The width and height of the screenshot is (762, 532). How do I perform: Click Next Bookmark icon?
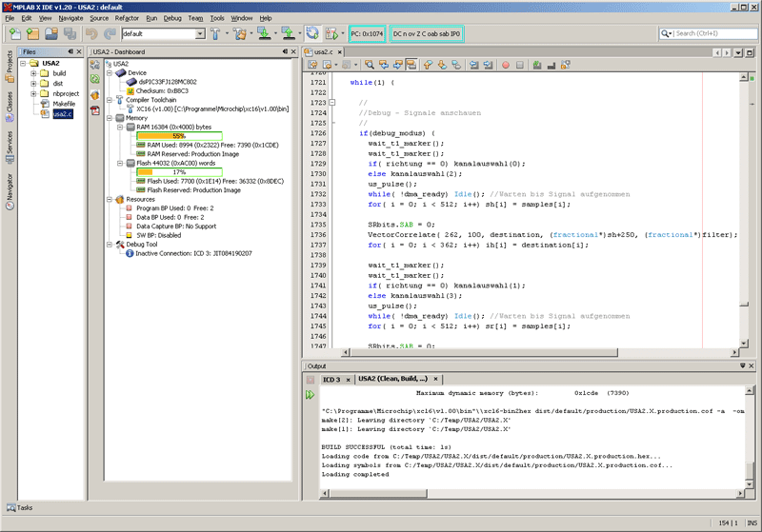point(442,65)
